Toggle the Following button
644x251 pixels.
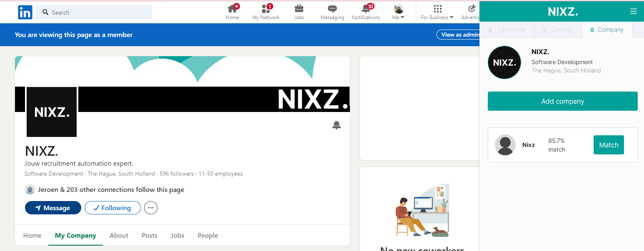click(112, 208)
